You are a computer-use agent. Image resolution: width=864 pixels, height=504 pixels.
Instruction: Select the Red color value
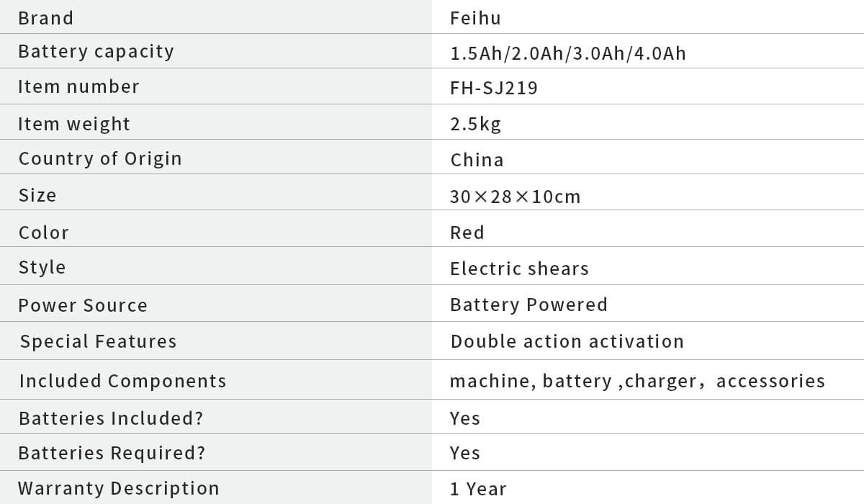[467, 233]
